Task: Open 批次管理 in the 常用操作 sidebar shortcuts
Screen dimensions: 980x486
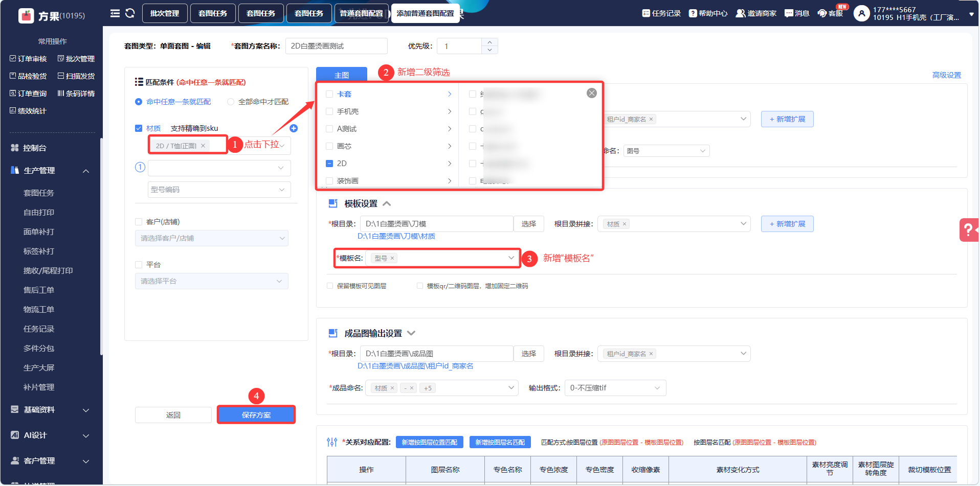Action: pos(76,59)
